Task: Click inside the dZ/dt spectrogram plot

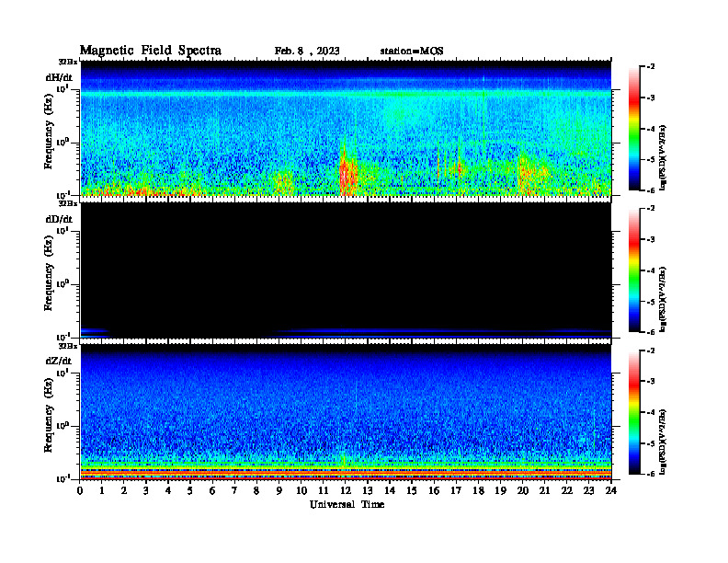Action: point(346,411)
